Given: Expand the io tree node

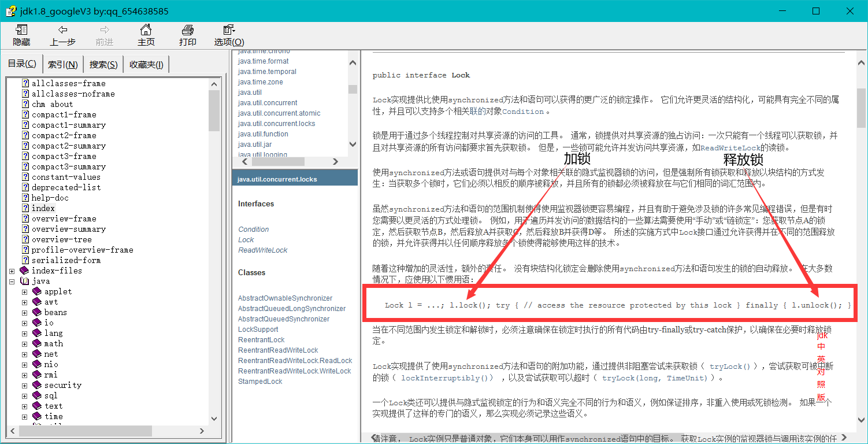Looking at the screenshot, I should click(24, 323).
